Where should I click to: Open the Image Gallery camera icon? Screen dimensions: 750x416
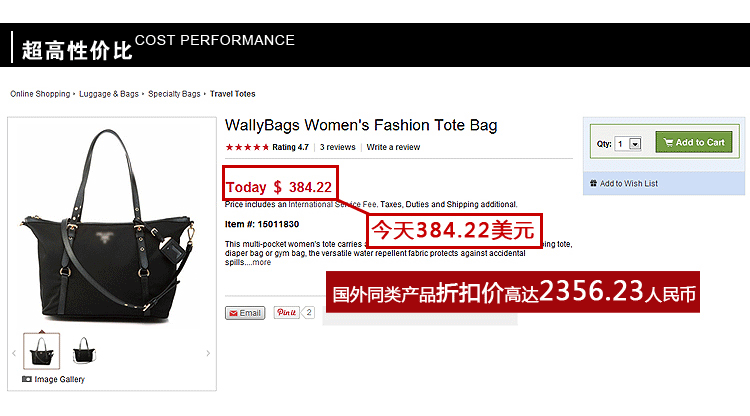pos(27,379)
